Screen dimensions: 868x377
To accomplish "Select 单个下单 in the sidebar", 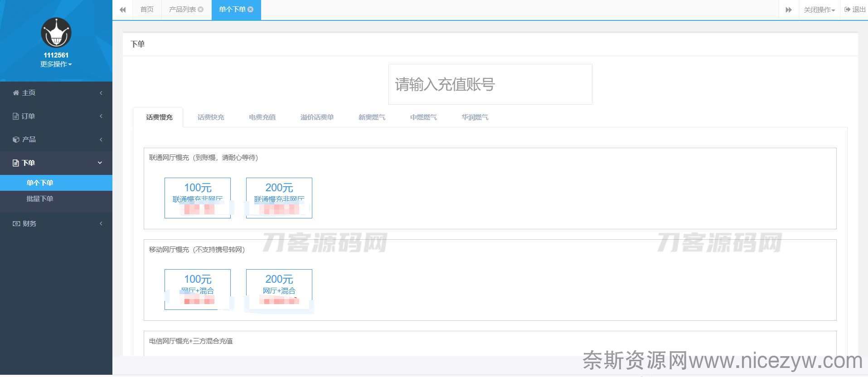I will tap(56, 183).
